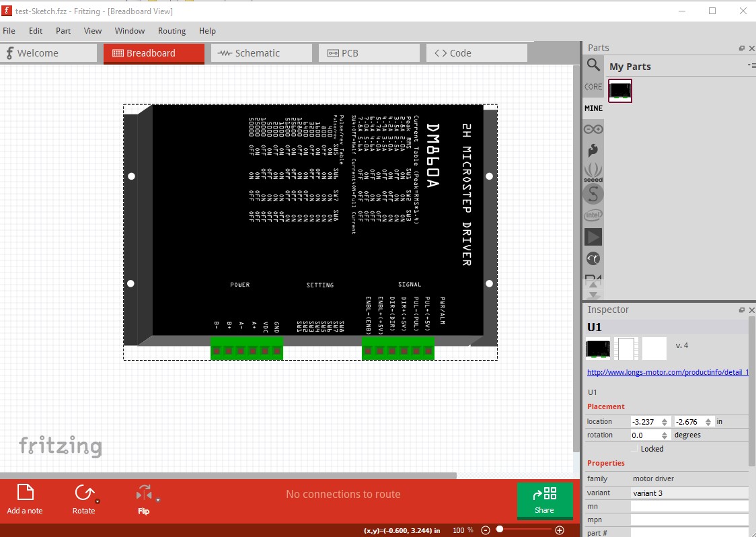Switch to the Welcome tab
756x537 pixels.
[x=48, y=53]
